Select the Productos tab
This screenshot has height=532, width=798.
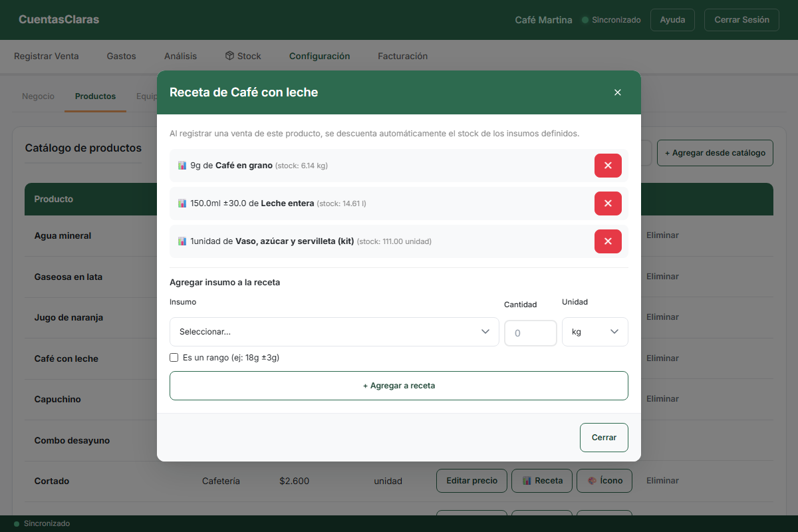coord(95,96)
